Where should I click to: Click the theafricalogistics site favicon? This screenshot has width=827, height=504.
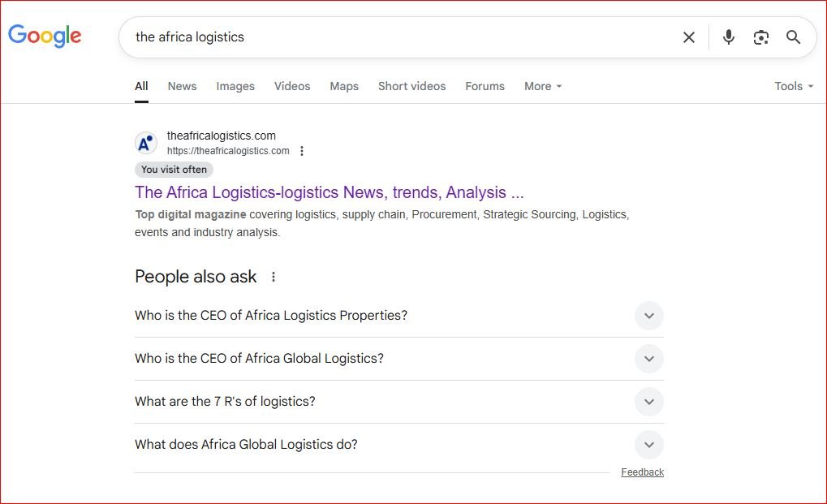tap(146, 144)
